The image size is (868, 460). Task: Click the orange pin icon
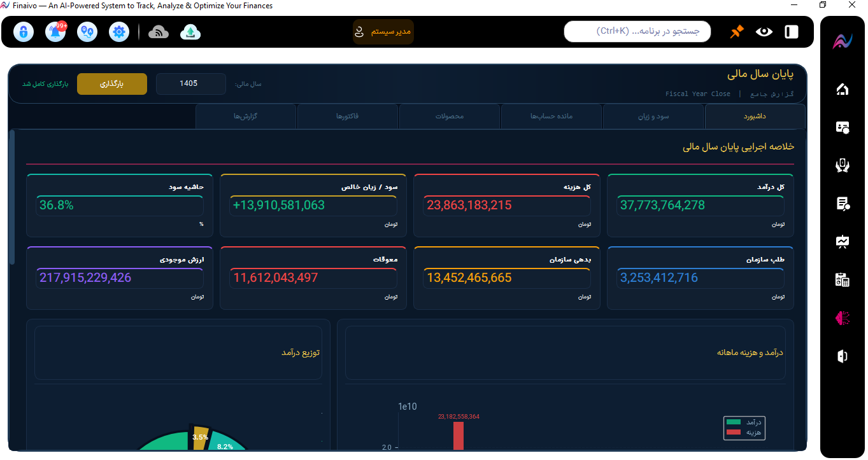click(x=737, y=32)
